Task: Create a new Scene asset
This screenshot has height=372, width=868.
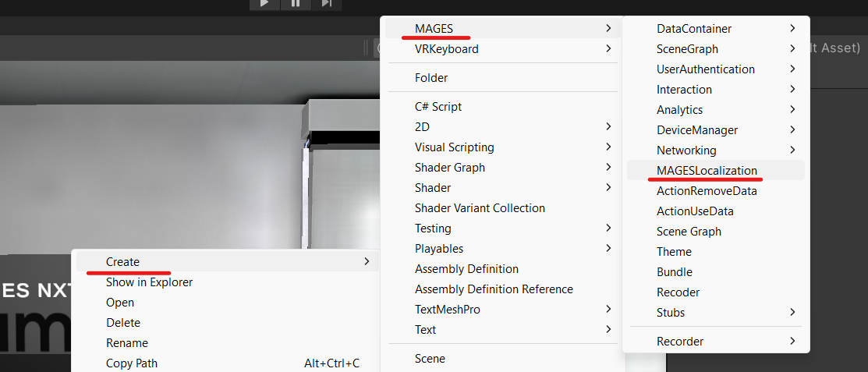Action: tap(503, 359)
